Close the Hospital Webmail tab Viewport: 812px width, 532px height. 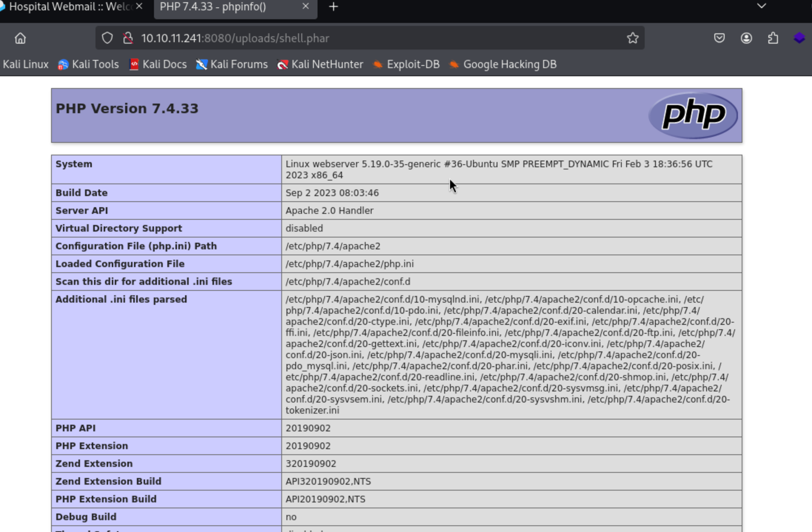pos(139,6)
